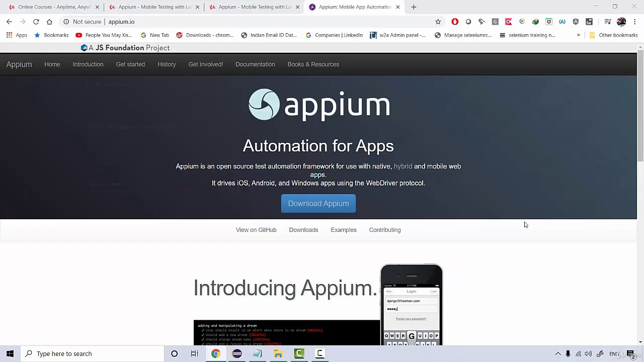Screen dimensions: 644x362
Task: Open the Angular shield extension icon
Action: coord(576,22)
